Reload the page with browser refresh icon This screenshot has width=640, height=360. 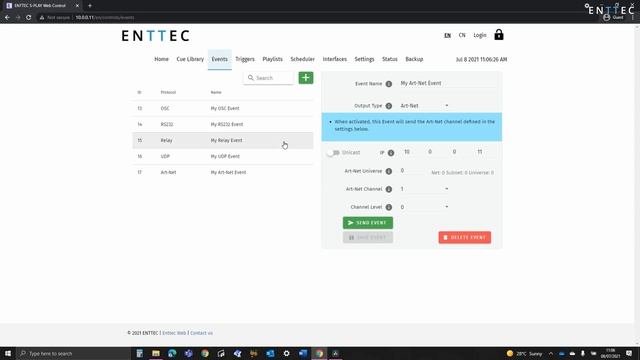click(29, 18)
